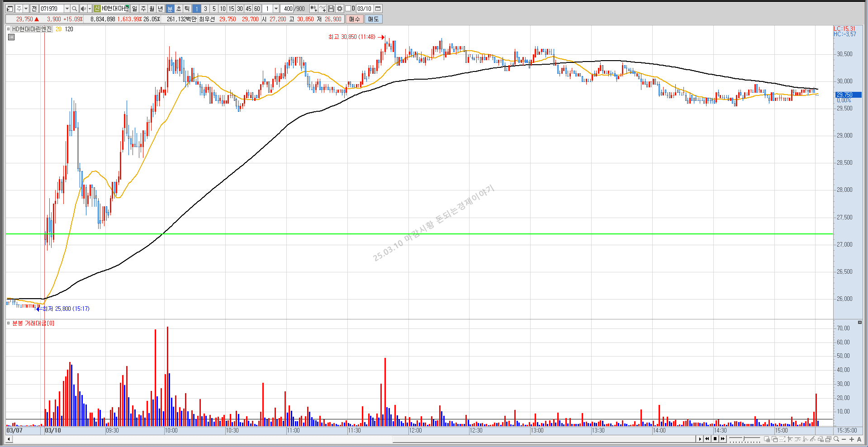Choose the 15-minute interval button
Screen dimensions: 868x447
(x=231, y=9)
